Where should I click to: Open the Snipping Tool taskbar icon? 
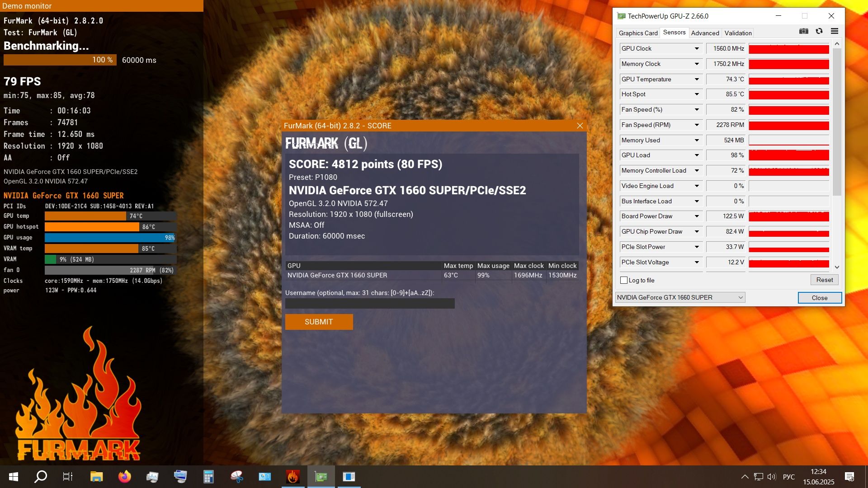pyautogui.click(x=236, y=477)
